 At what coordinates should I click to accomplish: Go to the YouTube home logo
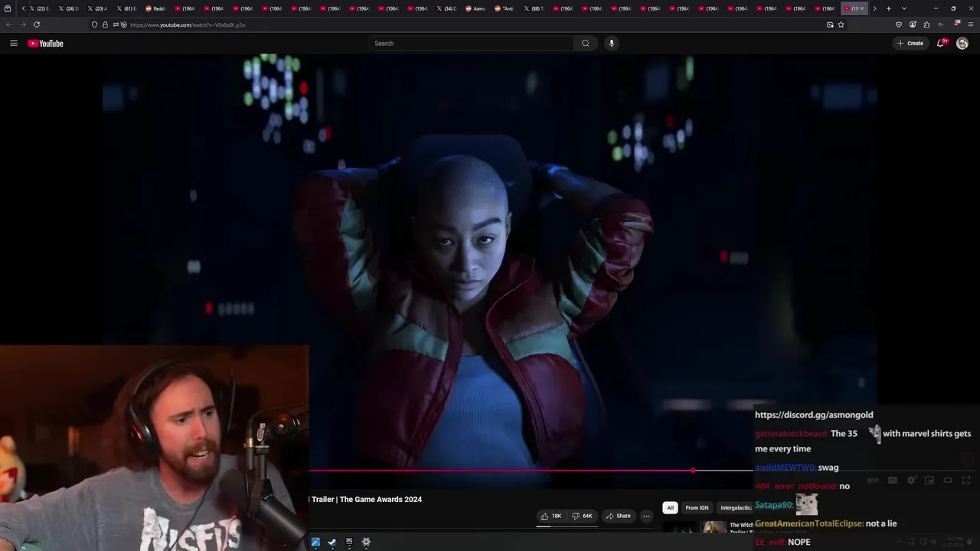click(x=45, y=44)
